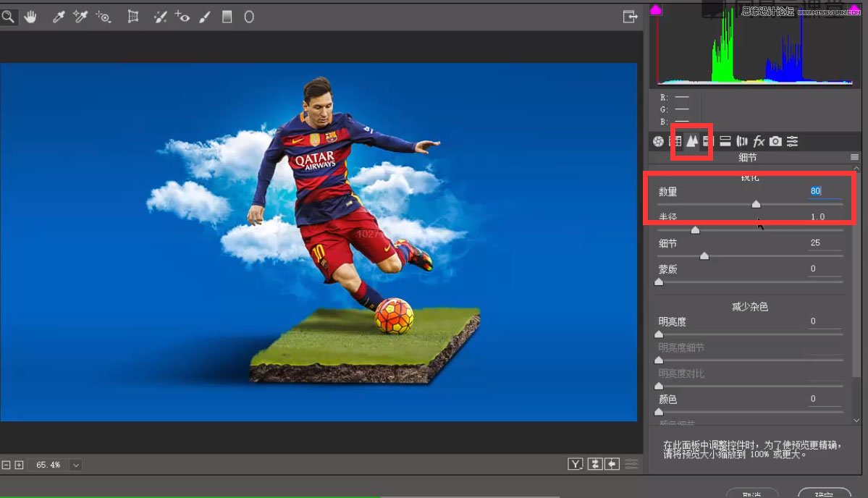Select the Radial Filter tool
Viewport: 868px width, 498px height.
(x=249, y=17)
